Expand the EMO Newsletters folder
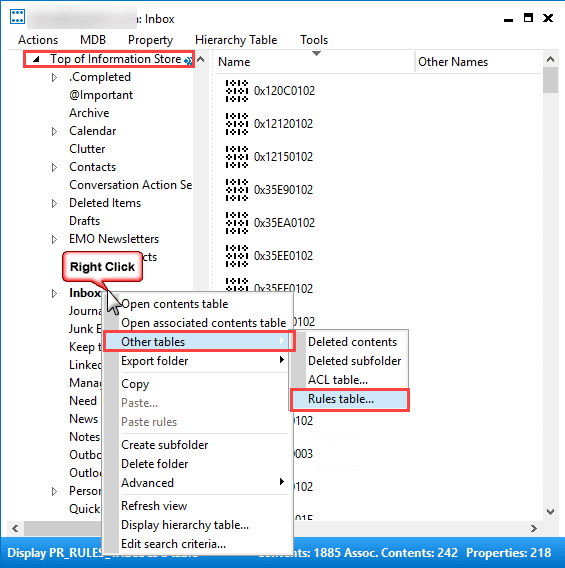This screenshot has height=568, width=565. 54,239
